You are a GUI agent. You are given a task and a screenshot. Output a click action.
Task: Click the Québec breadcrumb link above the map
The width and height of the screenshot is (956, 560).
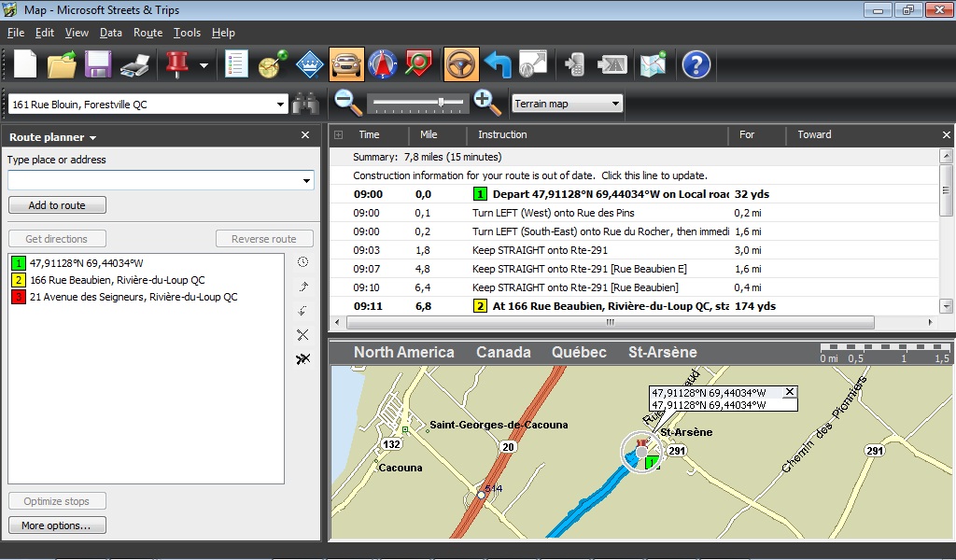(579, 352)
